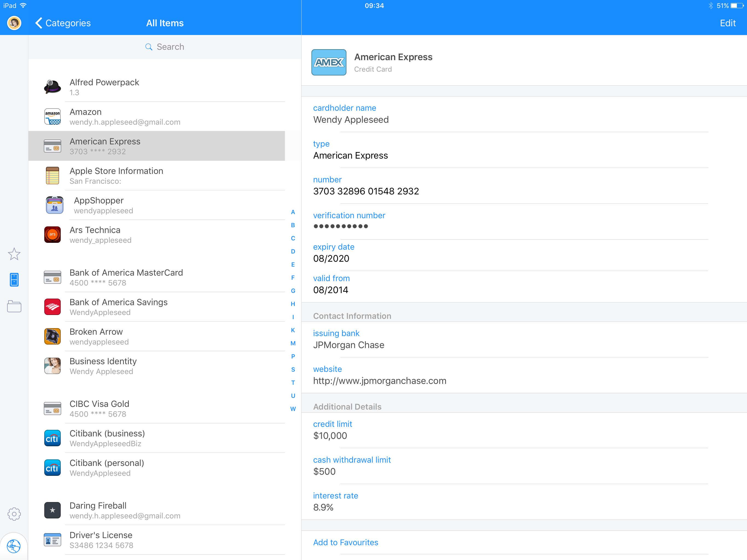This screenshot has height=560, width=747.
Task: Jump to letter W in index
Action: 293,409
